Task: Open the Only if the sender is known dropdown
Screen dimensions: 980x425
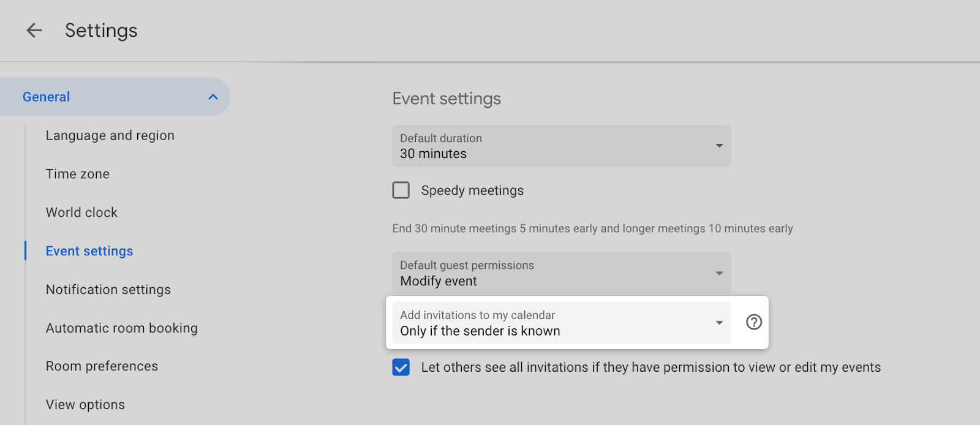Action: (551, 323)
